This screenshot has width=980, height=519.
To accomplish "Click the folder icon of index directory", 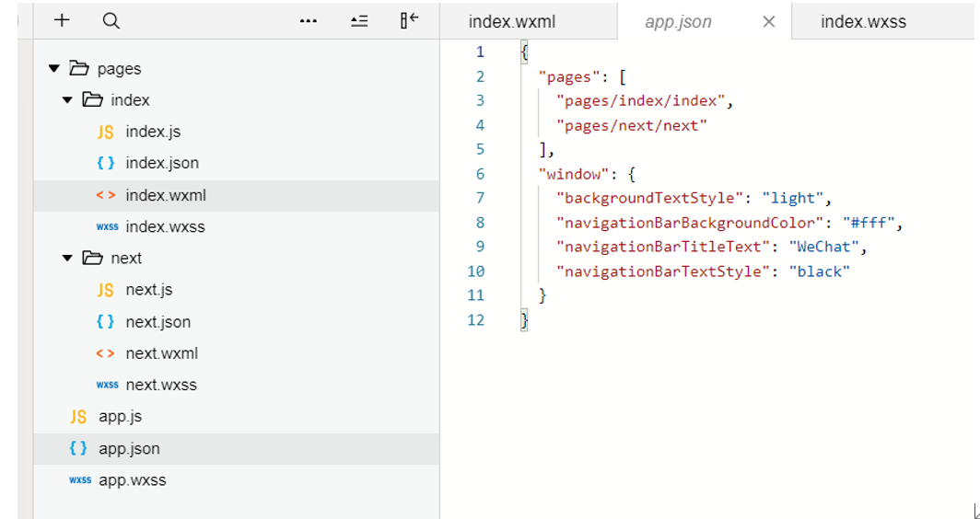I will pyautogui.click(x=92, y=99).
